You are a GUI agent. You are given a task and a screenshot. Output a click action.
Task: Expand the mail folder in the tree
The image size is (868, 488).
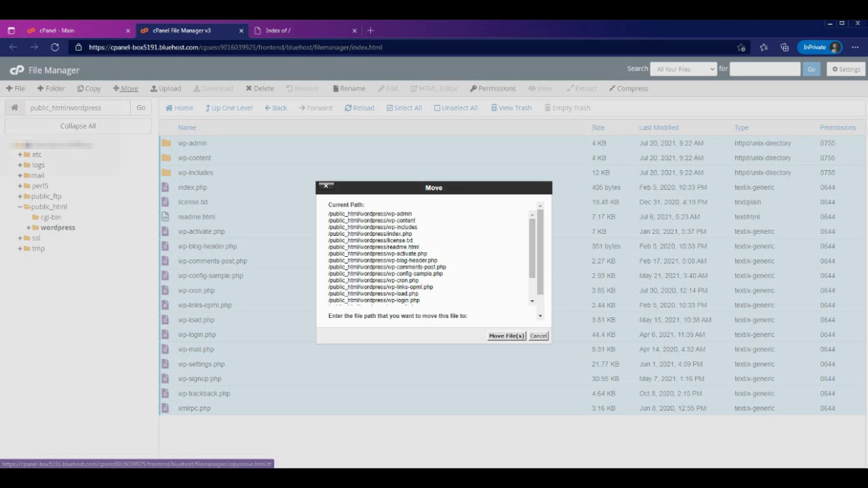click(x=20, y=176)
